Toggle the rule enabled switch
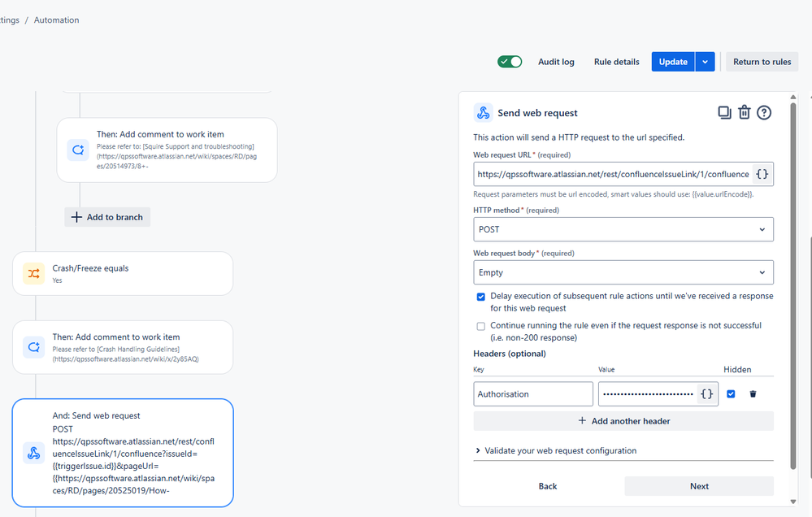 point(510,62)
